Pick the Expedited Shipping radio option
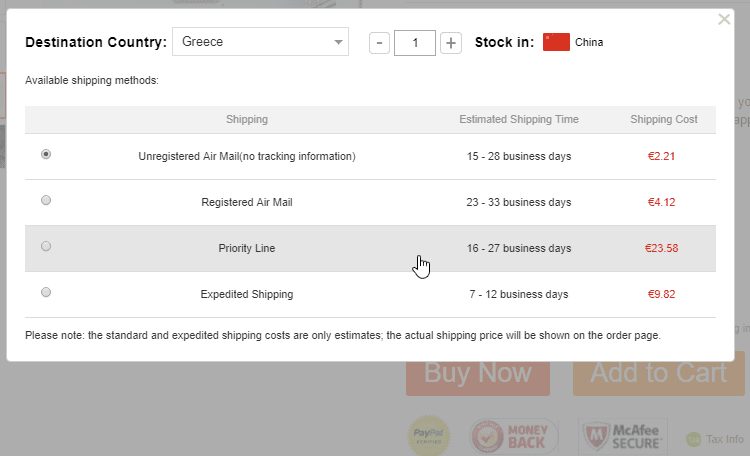750x456 pixels. pyautogui.click(x=46, y=293)
